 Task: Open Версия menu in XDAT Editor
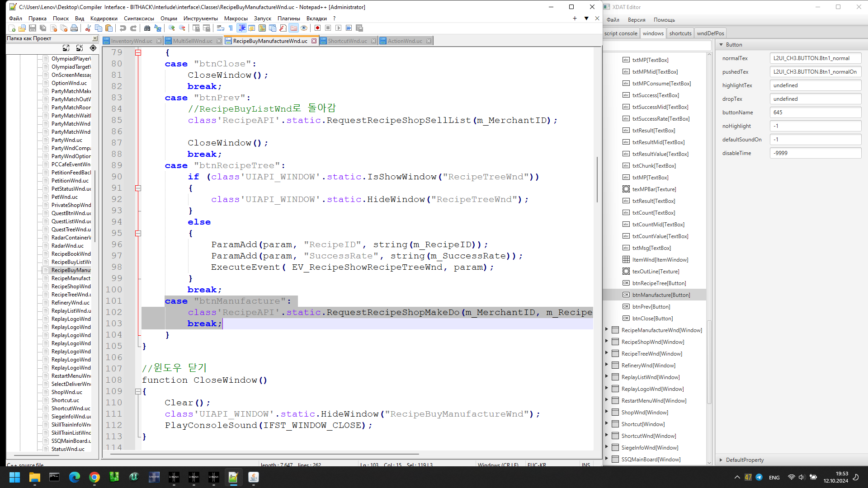[636, 20]
